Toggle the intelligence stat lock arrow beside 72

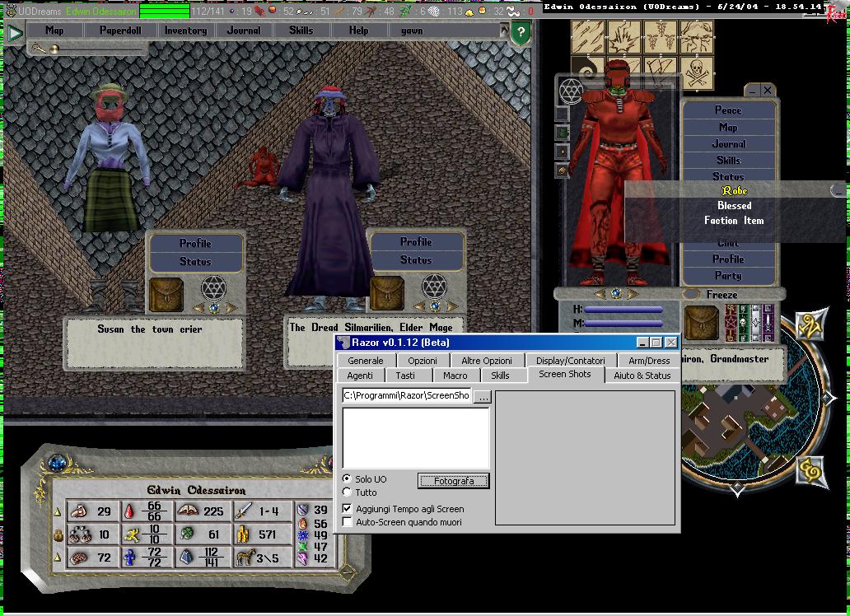pos(58,557)
